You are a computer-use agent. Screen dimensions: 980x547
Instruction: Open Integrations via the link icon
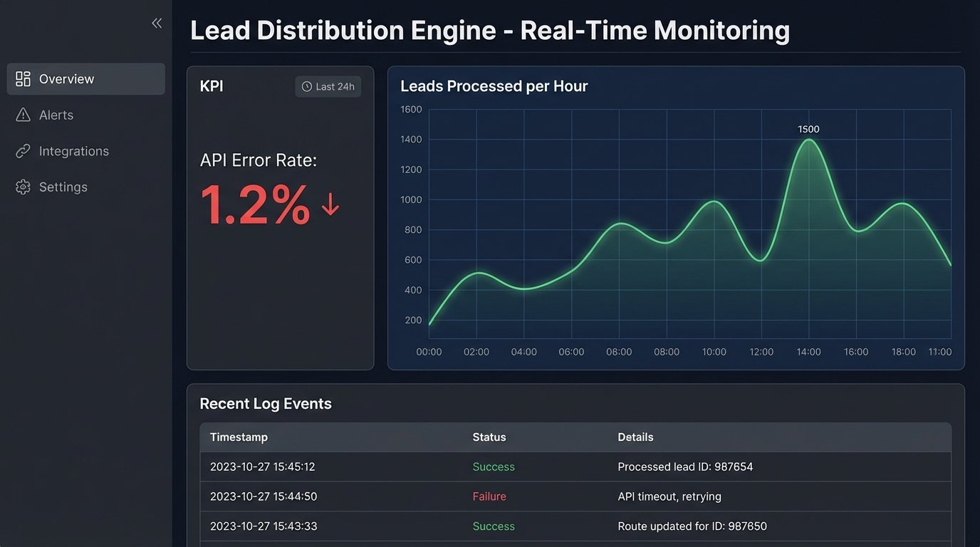pos(24,151)
